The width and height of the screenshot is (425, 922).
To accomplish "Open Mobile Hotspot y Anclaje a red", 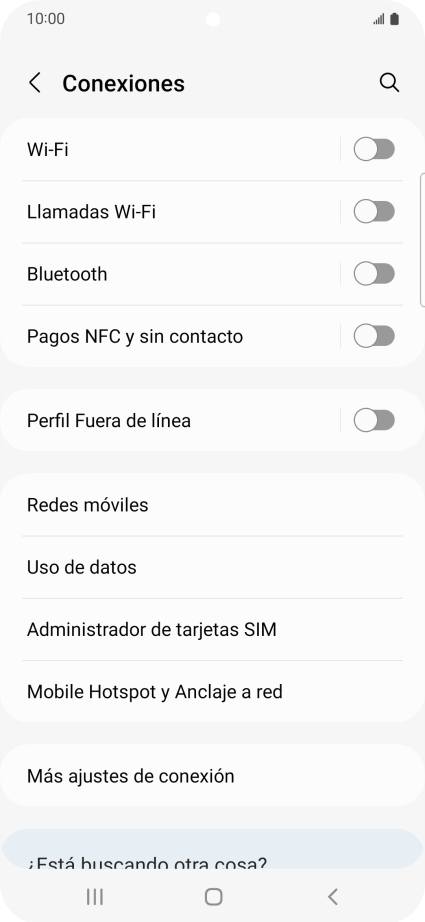I will click(212, 692).
